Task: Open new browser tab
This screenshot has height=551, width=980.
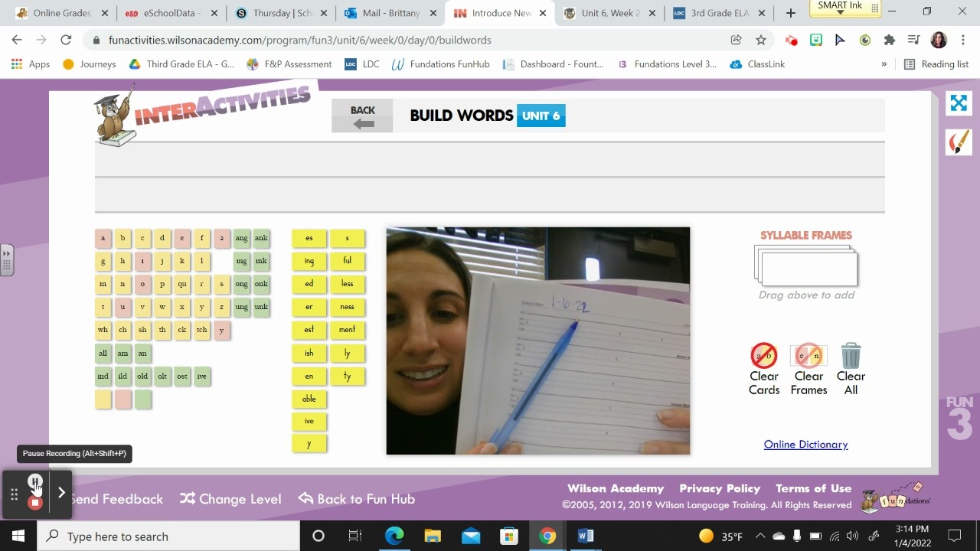Action: tap(791, 13)
